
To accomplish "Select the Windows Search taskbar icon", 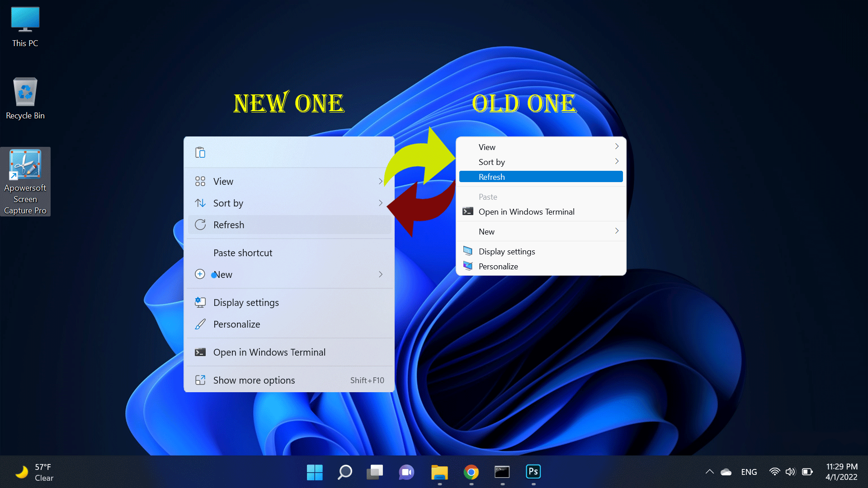I will 344,471.
